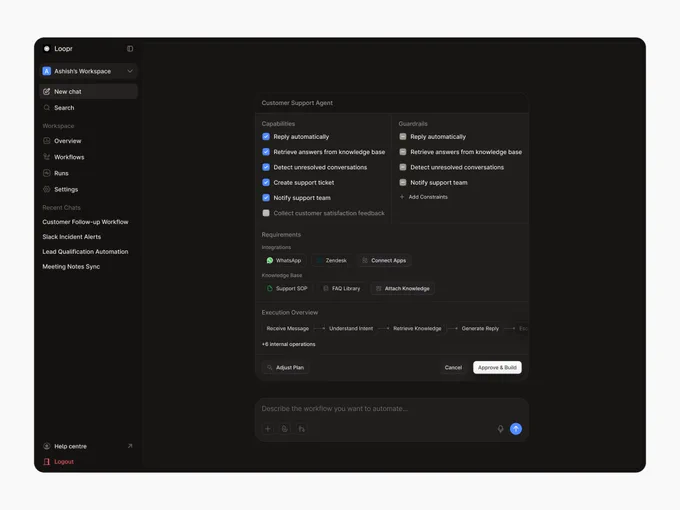The height and width of the screenshot is (510, 680).
Task: Click Add Constraints
Action: pyautogui.click(x=423, y=197)
